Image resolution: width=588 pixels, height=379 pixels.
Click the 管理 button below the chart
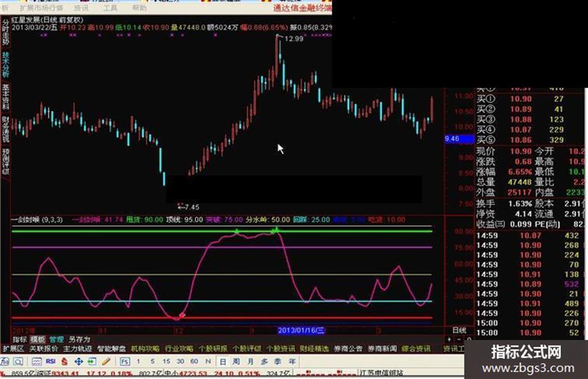tap(56, 340)
